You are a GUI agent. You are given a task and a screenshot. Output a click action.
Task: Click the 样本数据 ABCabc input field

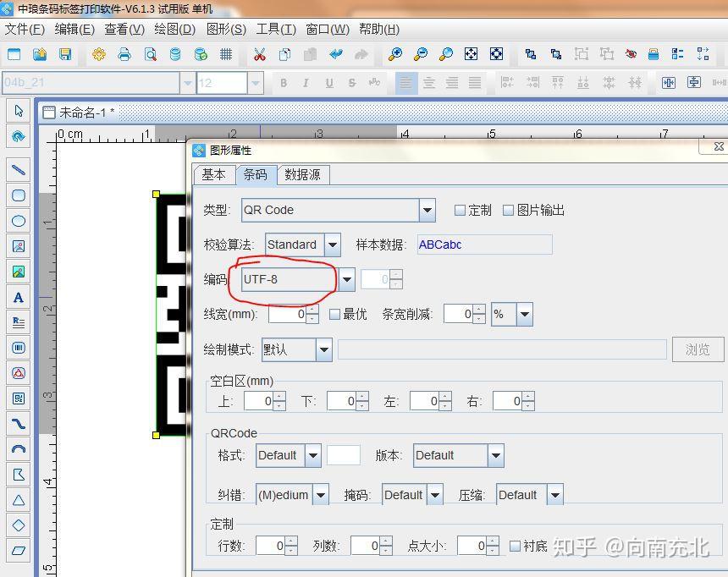[x=485, y=245]
